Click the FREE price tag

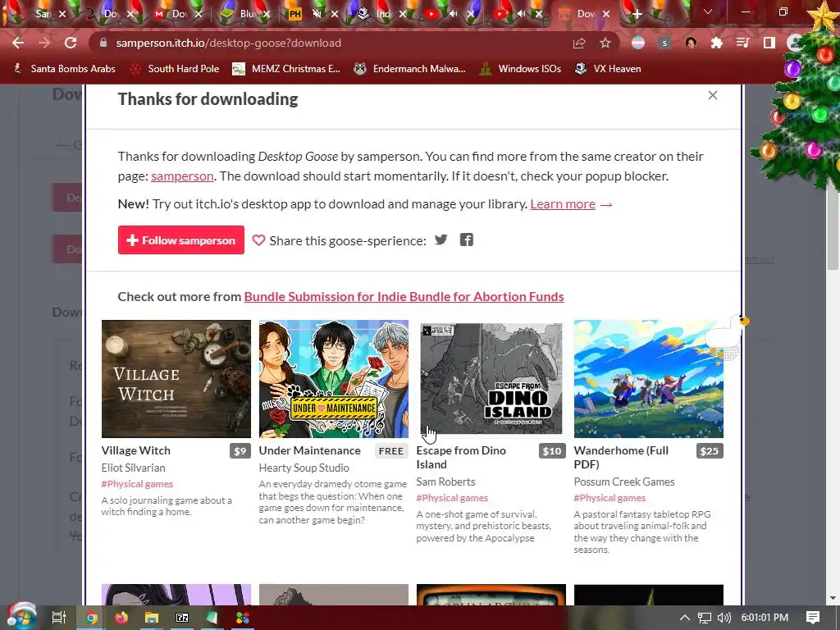pos(391,451)
